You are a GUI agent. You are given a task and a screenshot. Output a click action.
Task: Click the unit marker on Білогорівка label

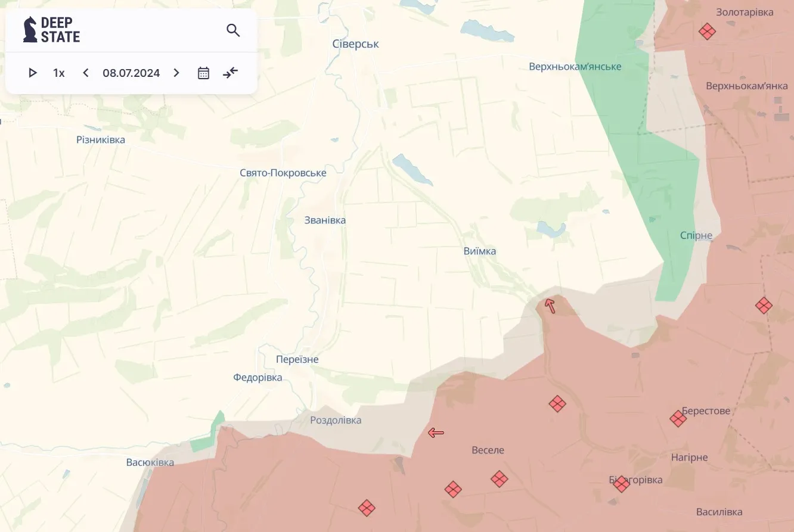621,484
